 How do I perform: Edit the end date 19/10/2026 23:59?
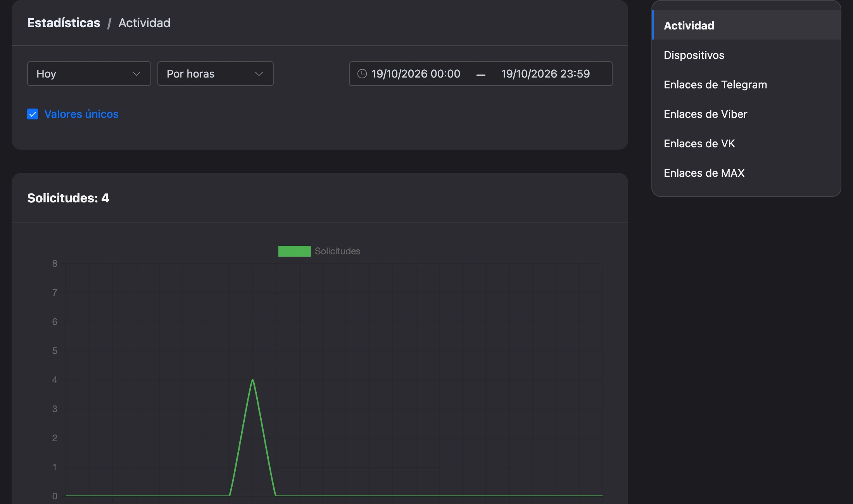545,74
